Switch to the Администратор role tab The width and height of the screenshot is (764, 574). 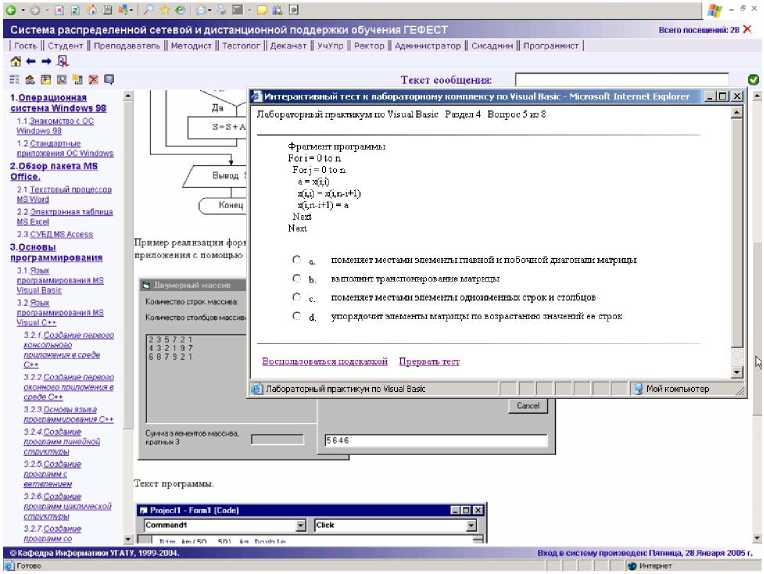(x=427, y=46)
